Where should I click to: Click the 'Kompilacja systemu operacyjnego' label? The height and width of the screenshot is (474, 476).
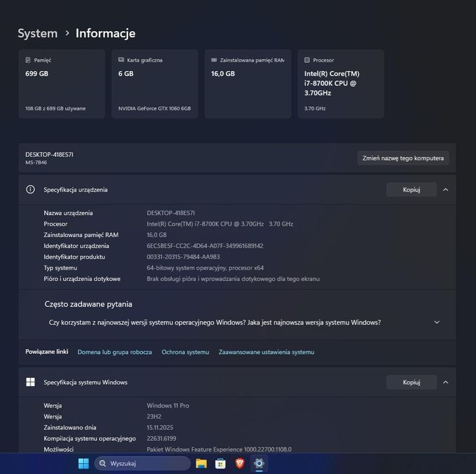89,439
